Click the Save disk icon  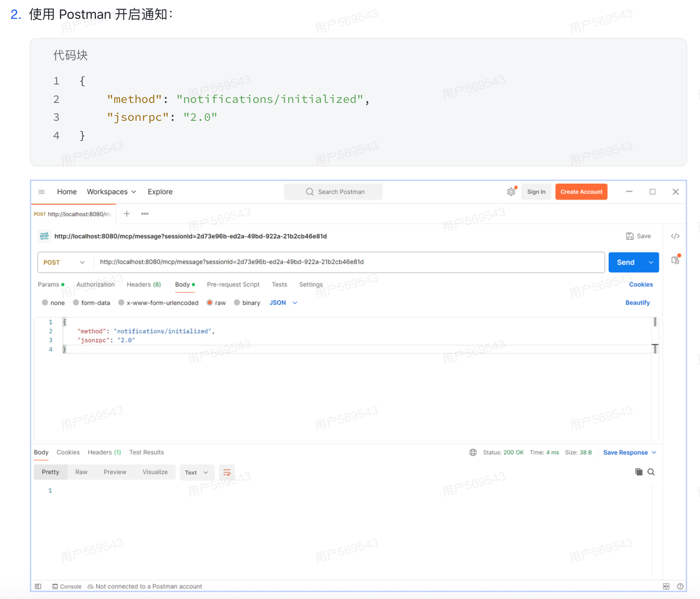click(x=630, y=236)
